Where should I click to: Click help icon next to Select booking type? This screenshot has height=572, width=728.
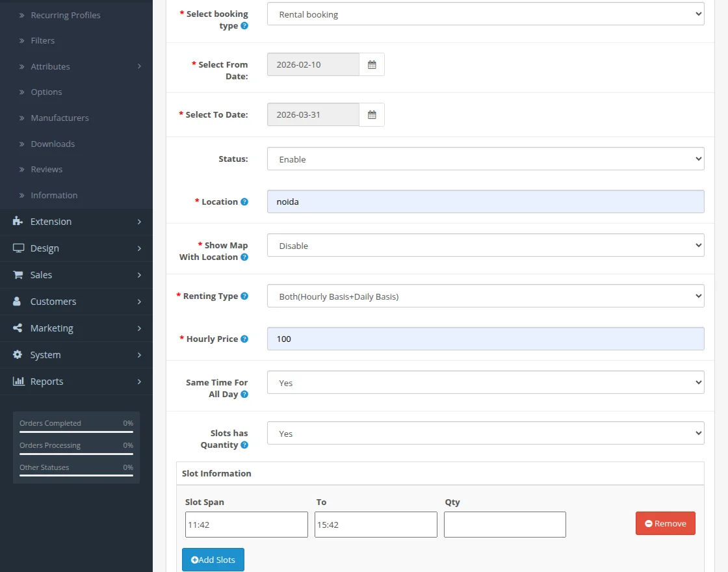[244, 26]
